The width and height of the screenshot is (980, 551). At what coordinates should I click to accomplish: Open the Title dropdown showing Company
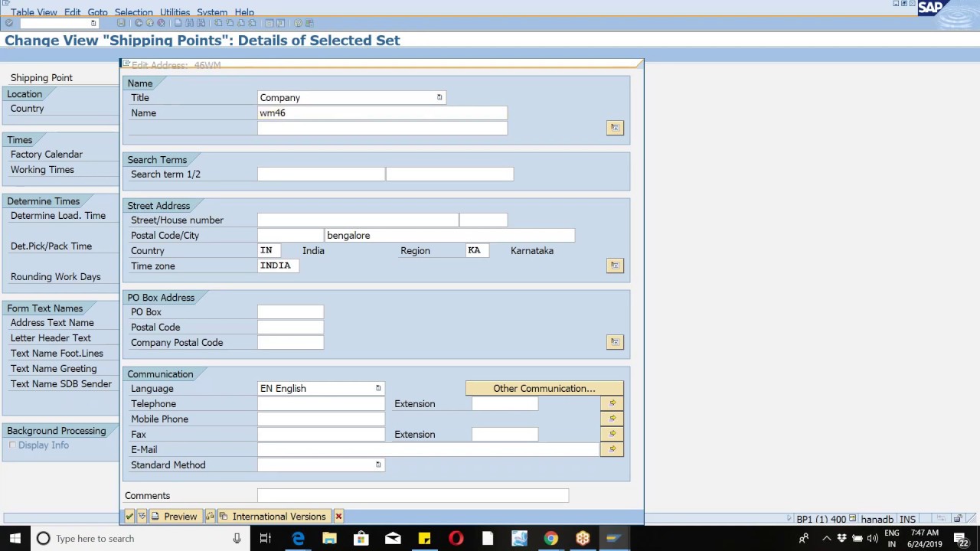439,97
